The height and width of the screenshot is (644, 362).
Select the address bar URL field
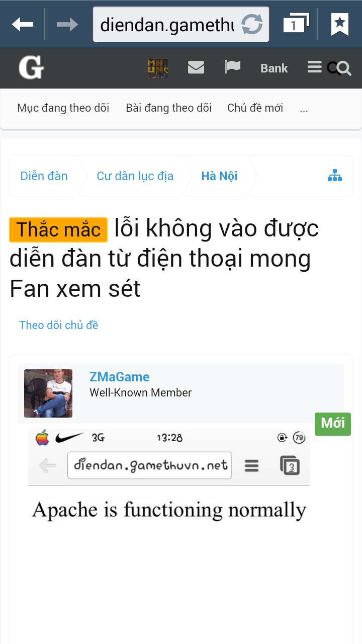pos(167,24)
